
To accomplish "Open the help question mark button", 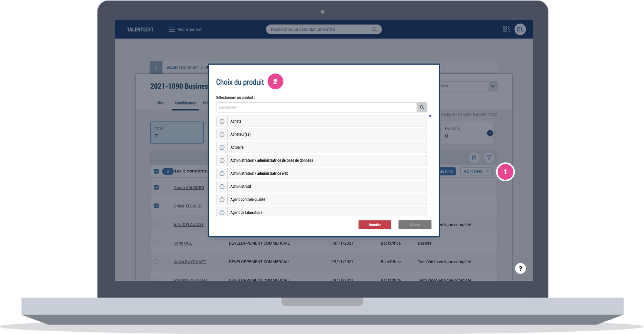I will (520, 268).
